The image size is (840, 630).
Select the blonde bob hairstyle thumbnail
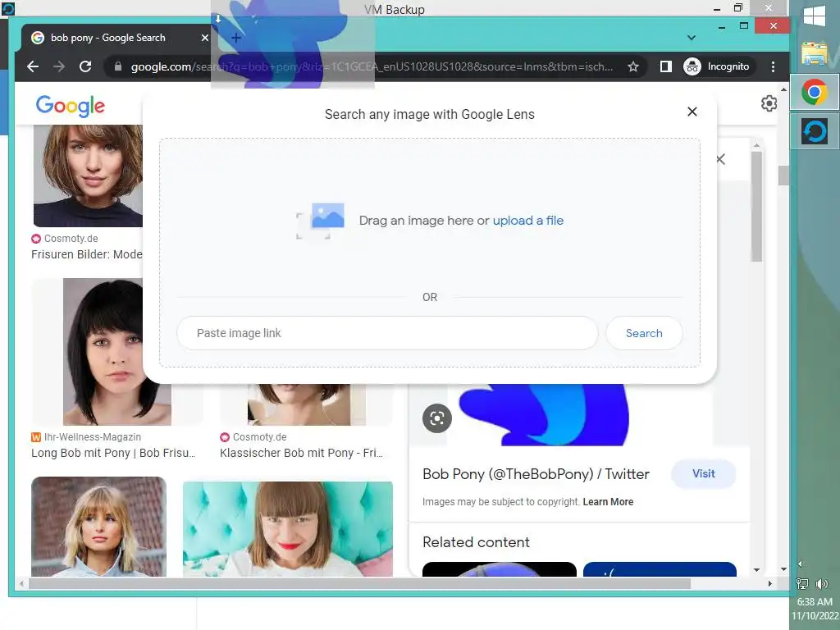point(98,527)
